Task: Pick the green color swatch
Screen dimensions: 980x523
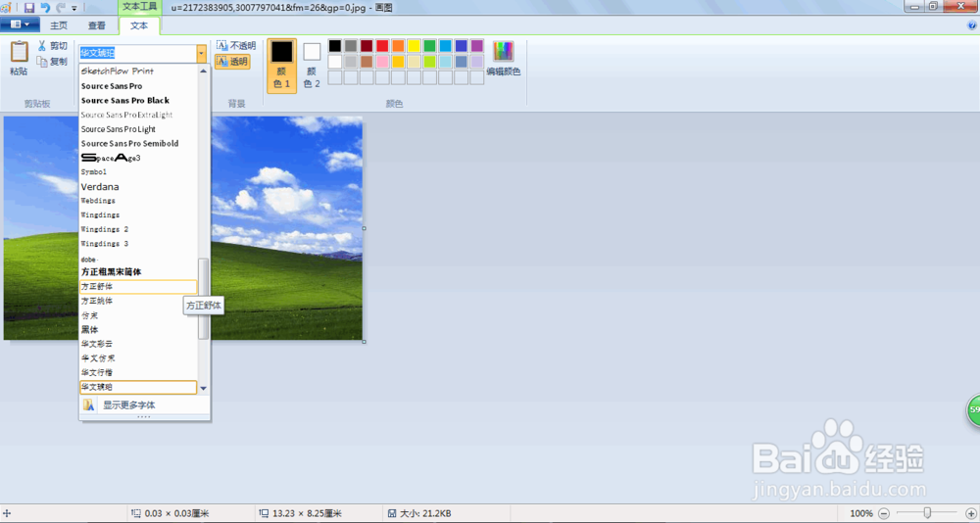Action: (x=429, y=46)
